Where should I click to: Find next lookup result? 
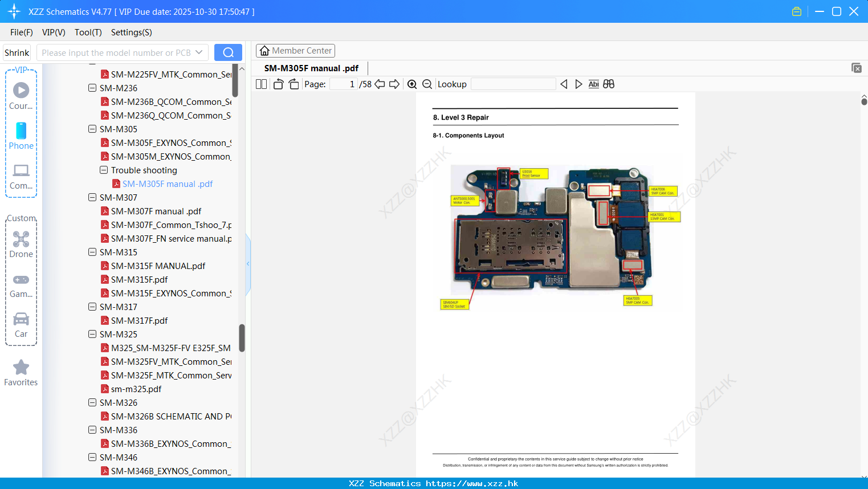point(578,84)
